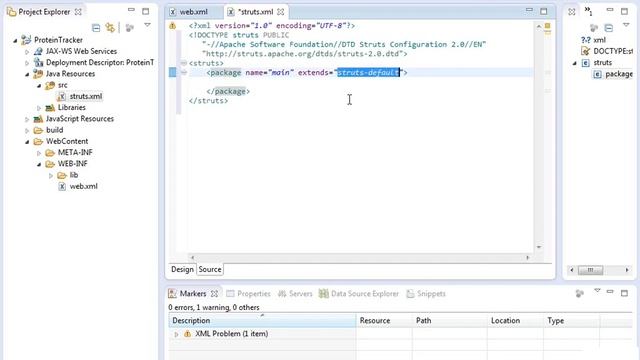The image size is (640, 360).
Task: Click the JavaScript Resources icon
Action: 38,119
